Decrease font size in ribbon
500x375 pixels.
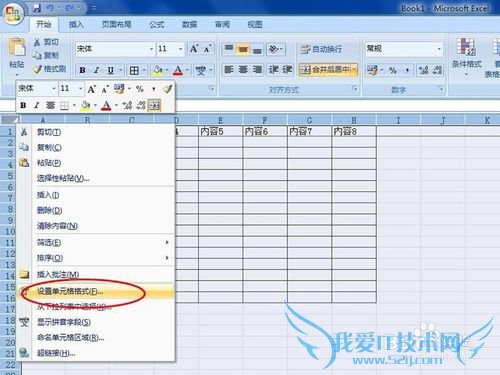[x=207, y=49]
